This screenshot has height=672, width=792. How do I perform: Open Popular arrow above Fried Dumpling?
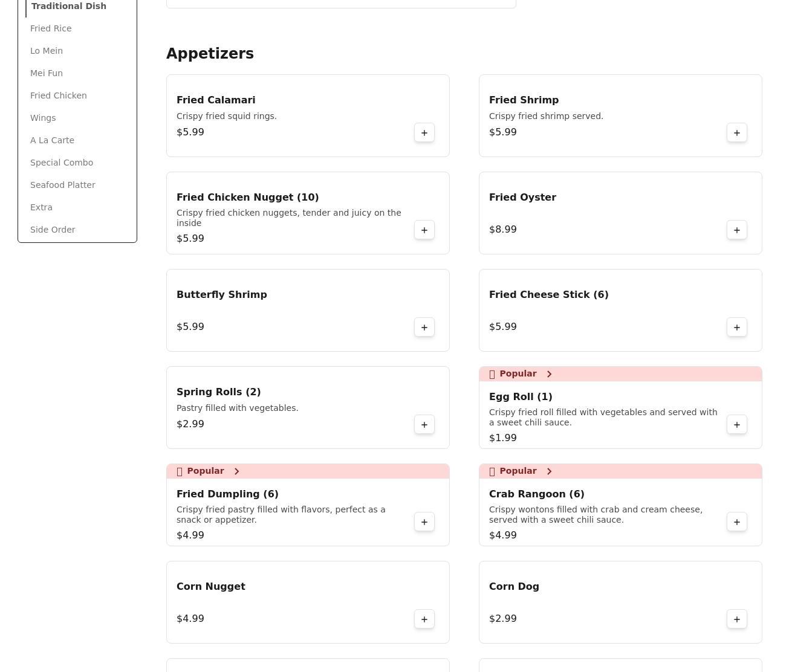pos(236,471)
